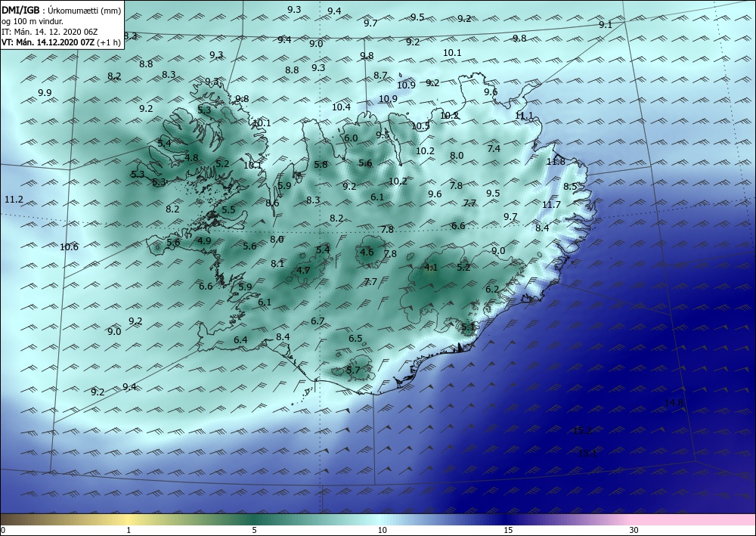Click the 11.1 value label
The width and height of the screenshot is (756, 536).
pos(524,115)
